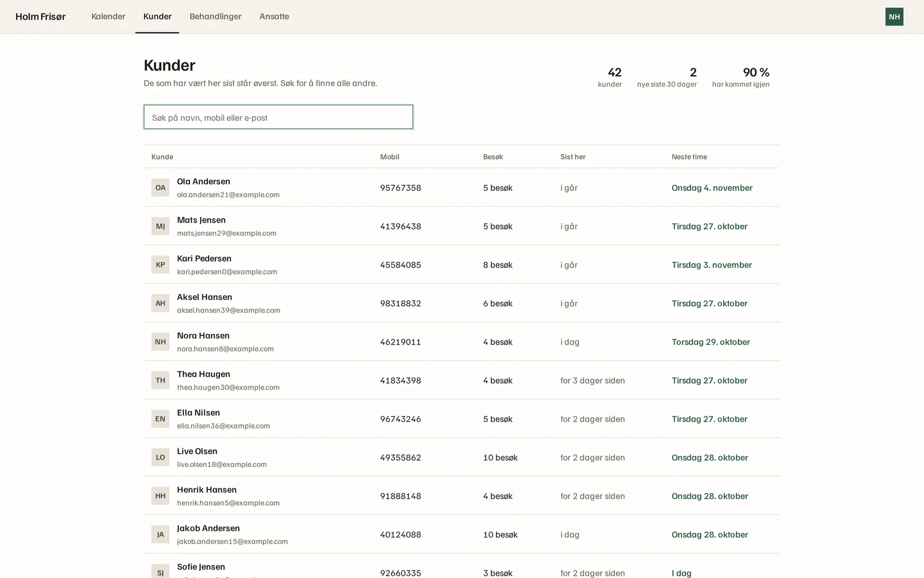Click the MJ avatar for Mats Jensen
This screenshot has width=924, height=578.
coord(161,226)
